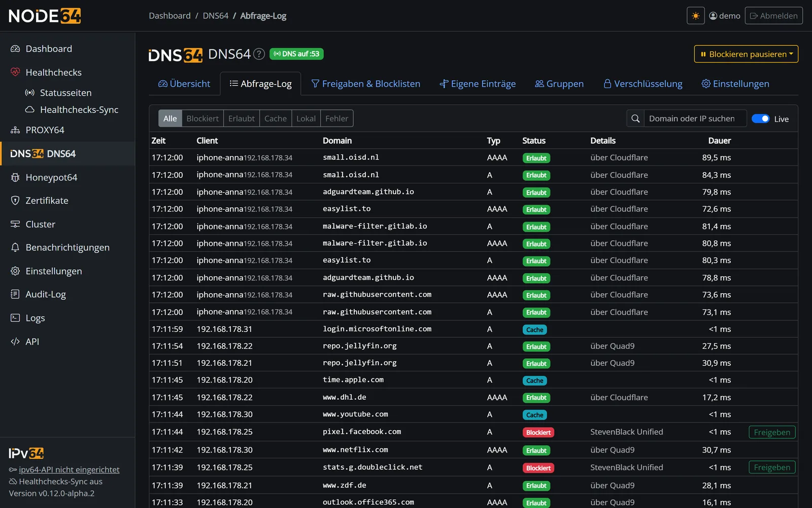Viewport: 812px width, 508px height.
Task: Switch to the Verschlüsselung tab
Action: click(x=642, y=84)
